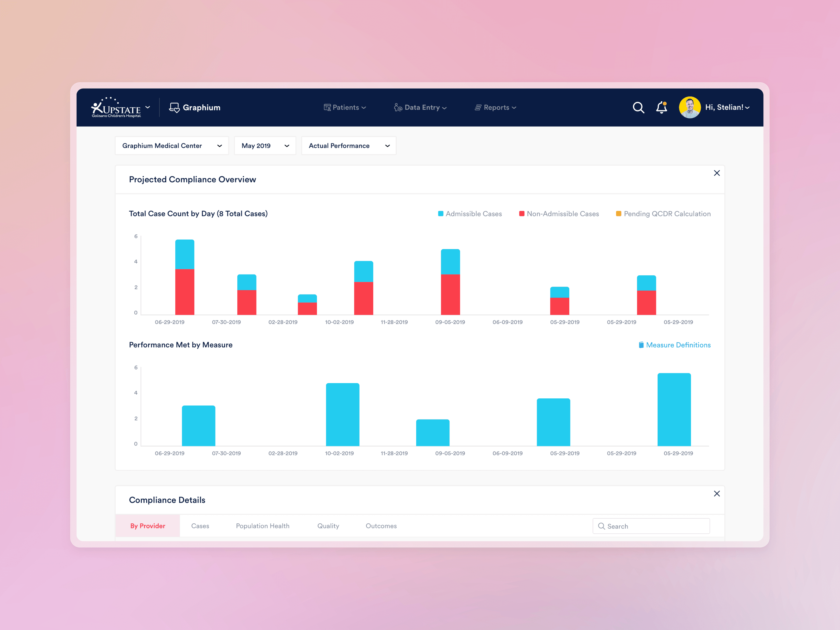Open the Reports menu
Screen dimensions: 840x630
[495, 107]
